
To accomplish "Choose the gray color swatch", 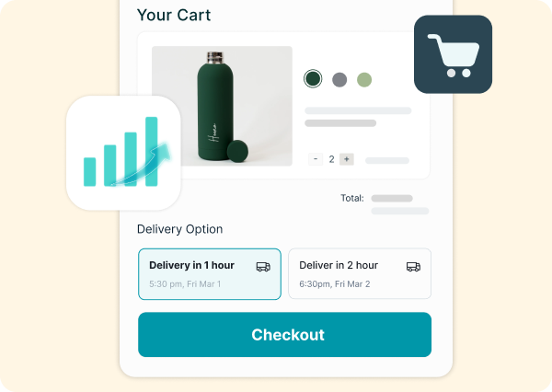I will coord(339,80).
